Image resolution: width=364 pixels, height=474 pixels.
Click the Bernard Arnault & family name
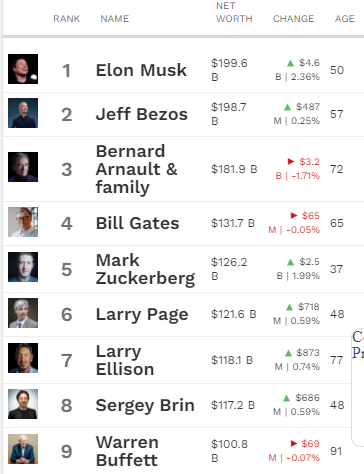coord(137,169)
